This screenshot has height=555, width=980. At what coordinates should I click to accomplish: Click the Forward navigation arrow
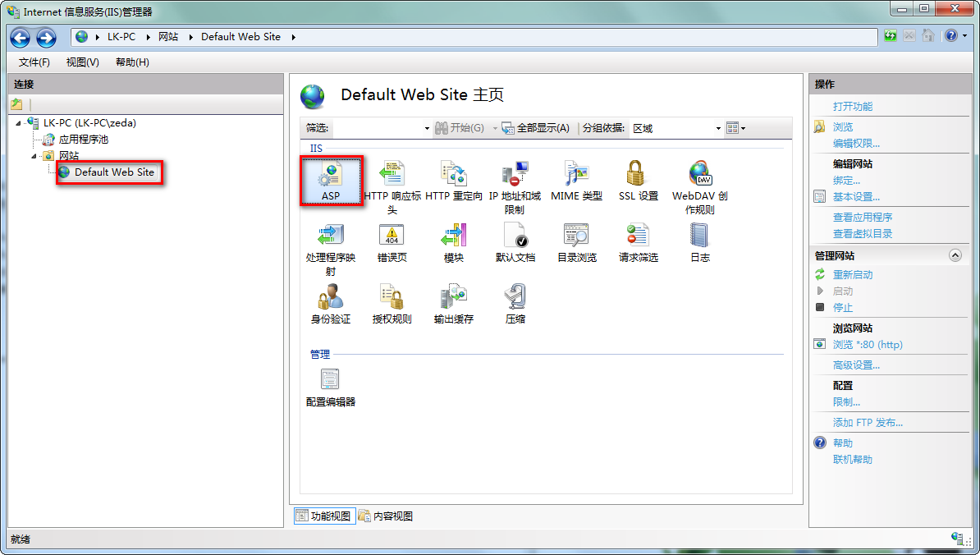tap(46, 38)
